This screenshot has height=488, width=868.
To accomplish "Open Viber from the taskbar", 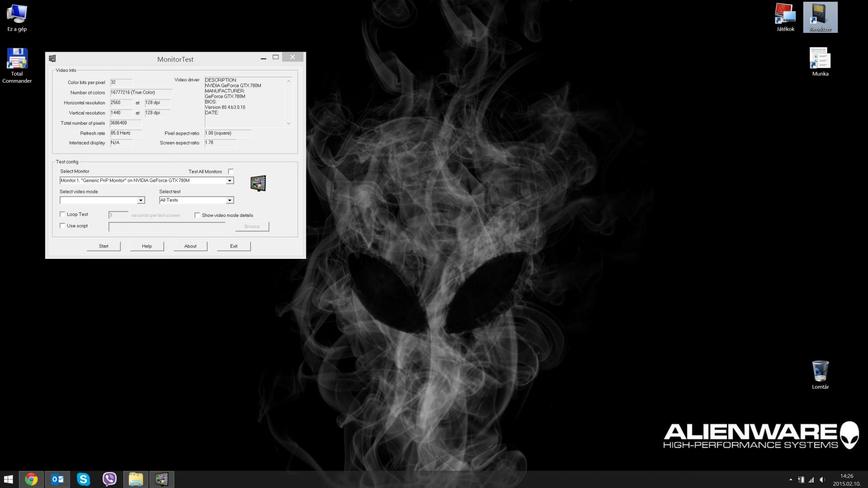I will (109, 479).
